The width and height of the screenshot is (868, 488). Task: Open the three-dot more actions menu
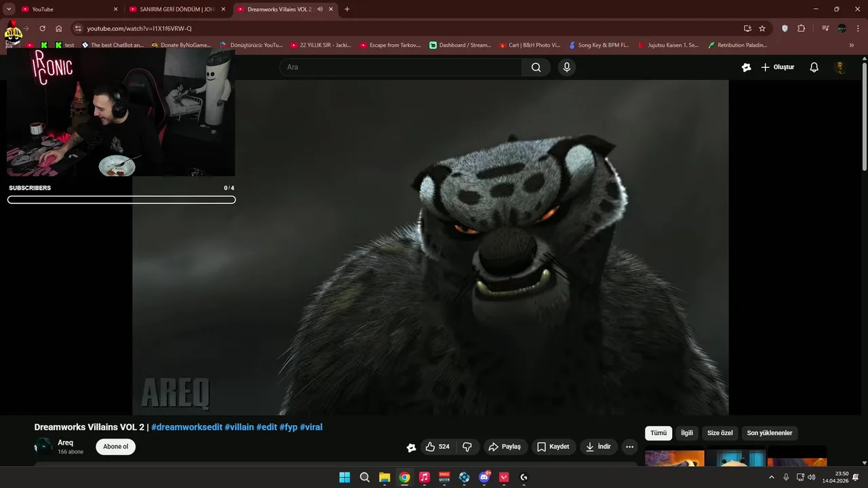(x=629, y=447)
